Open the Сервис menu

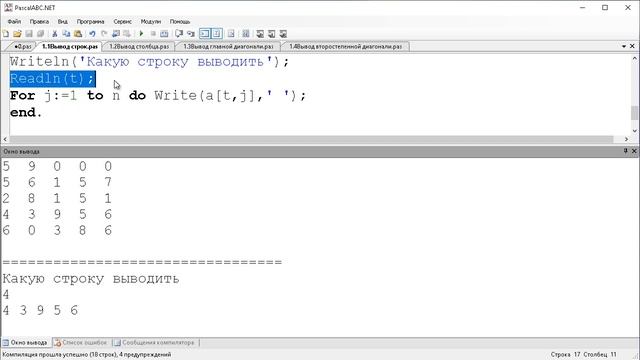(x=122, y=21)
